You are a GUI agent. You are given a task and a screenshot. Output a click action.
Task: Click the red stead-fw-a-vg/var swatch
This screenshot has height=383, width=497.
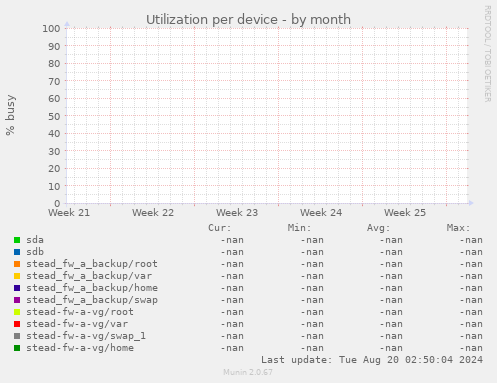(x=17, y=324)
